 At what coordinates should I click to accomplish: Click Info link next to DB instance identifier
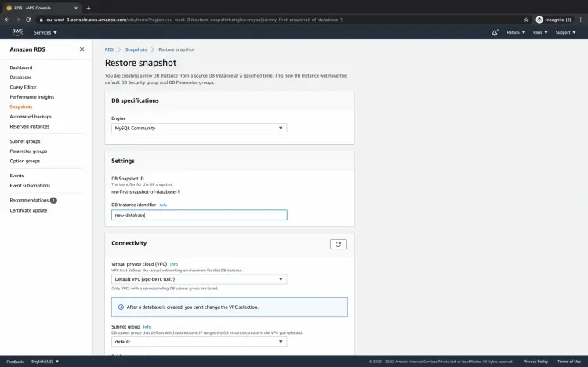[x=163, y=205]
